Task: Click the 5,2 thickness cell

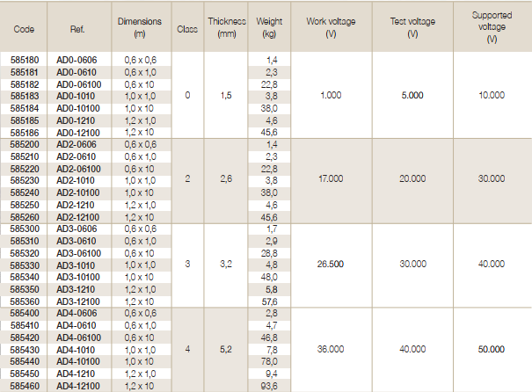Action: click(x=224, y=349)
